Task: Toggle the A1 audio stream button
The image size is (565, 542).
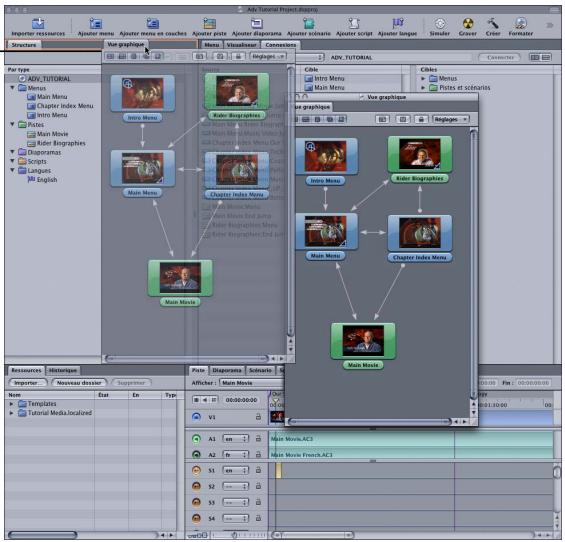Action: 196,439
